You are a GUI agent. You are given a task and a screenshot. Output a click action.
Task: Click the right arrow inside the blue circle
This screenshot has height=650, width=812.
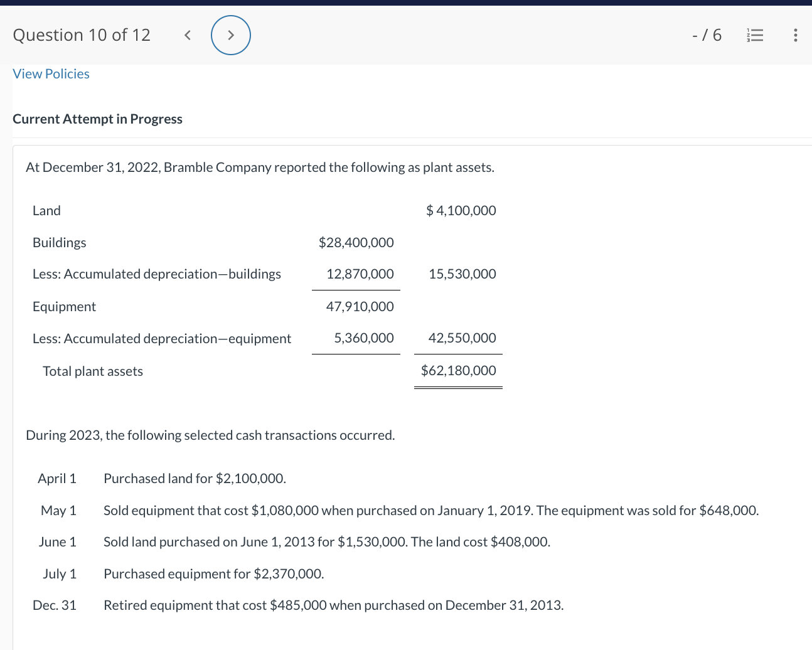[230, 35]
